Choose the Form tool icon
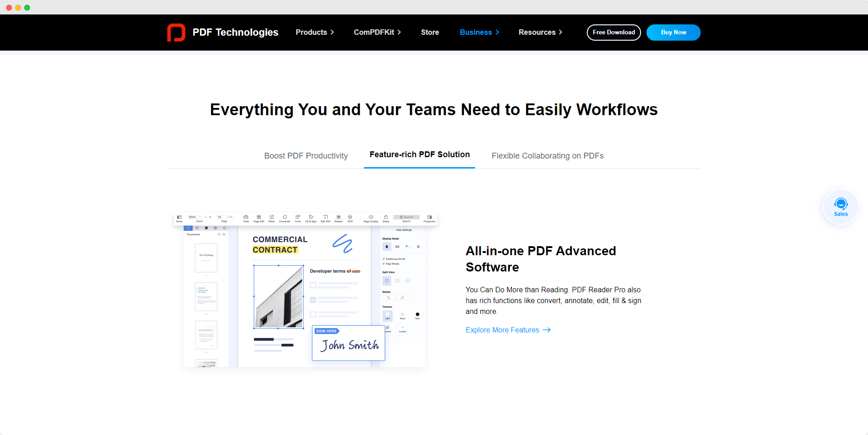The width and height of the screenshot is (868, 435). (x=298, y=217)
